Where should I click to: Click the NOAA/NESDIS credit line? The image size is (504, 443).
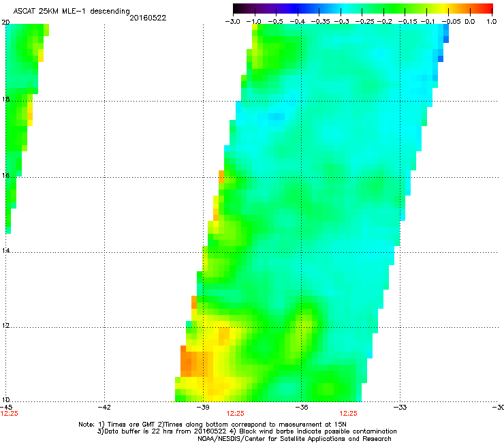294,439
